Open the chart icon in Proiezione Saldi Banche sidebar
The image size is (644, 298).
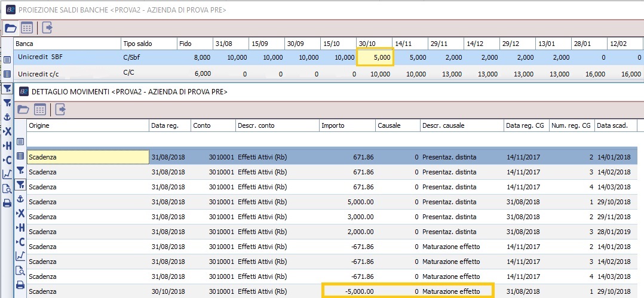7,174
